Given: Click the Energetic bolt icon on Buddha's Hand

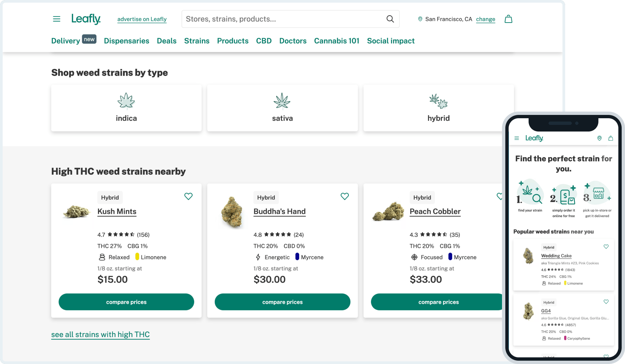Looking at the screenshot, I should tap(258, 257).
